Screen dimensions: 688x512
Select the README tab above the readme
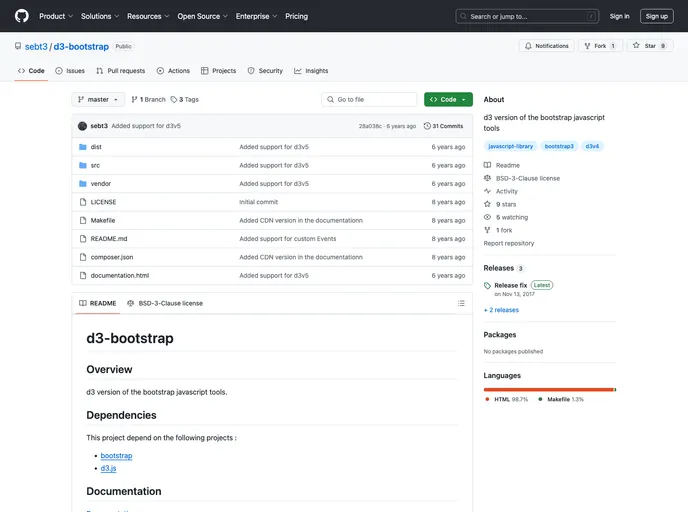pyautogui.click(x=97, y=303)
